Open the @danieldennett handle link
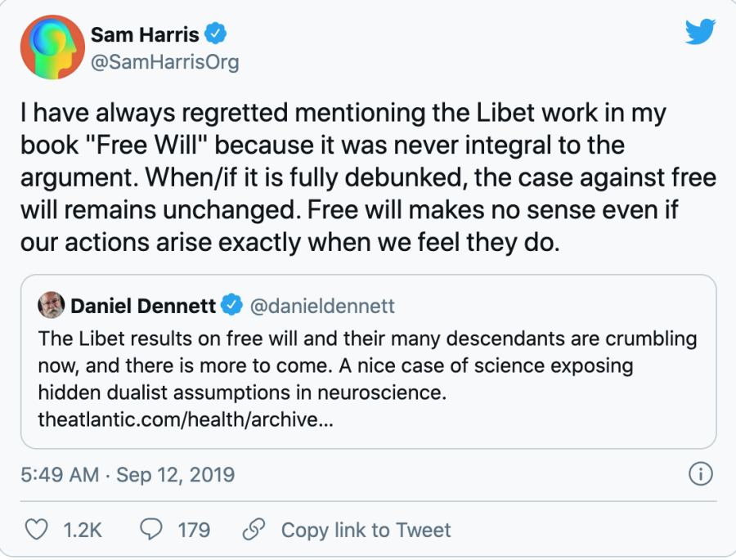Screen dimensions: 736x560 [321, 307]
